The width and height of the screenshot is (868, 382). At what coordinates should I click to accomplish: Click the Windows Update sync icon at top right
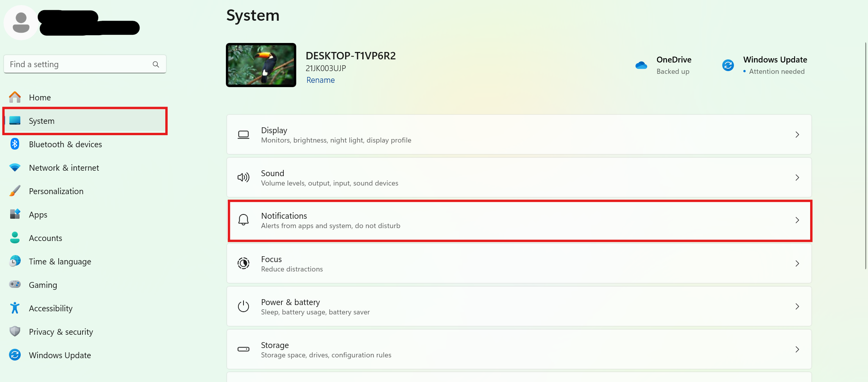tap(728, 65)
